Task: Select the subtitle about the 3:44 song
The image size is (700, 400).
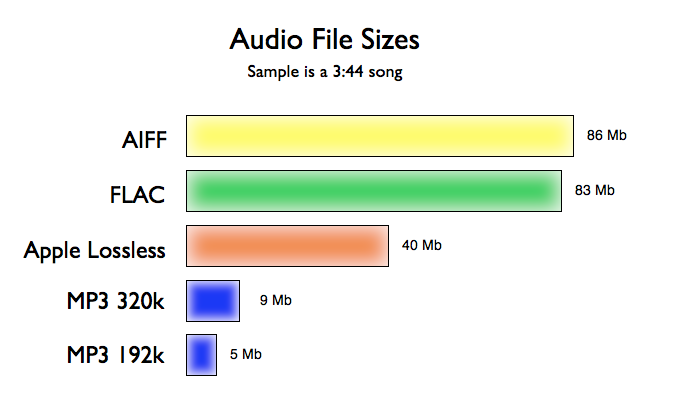Action: (x=325, y=72)
